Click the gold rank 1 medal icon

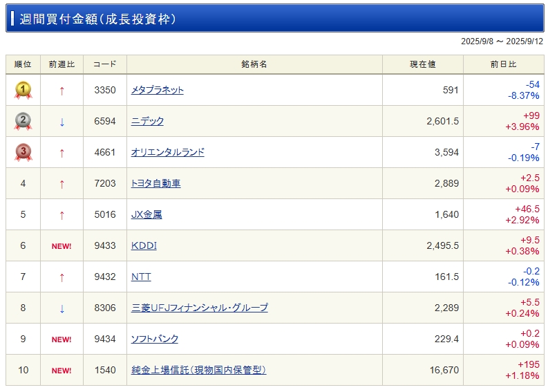pyautogui.click(x=23, y=90)
